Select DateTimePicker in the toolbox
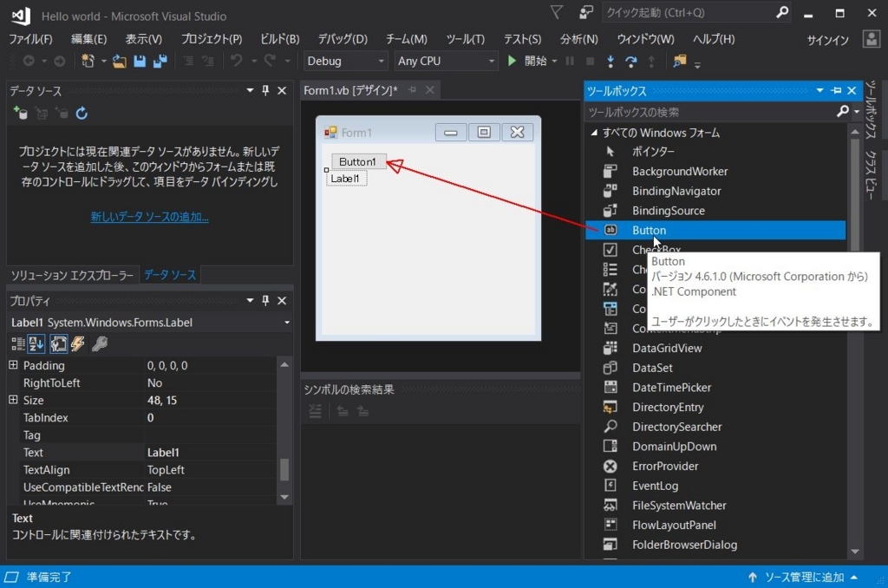The width and height of the screenshot is (888, 588). point(715,388)
